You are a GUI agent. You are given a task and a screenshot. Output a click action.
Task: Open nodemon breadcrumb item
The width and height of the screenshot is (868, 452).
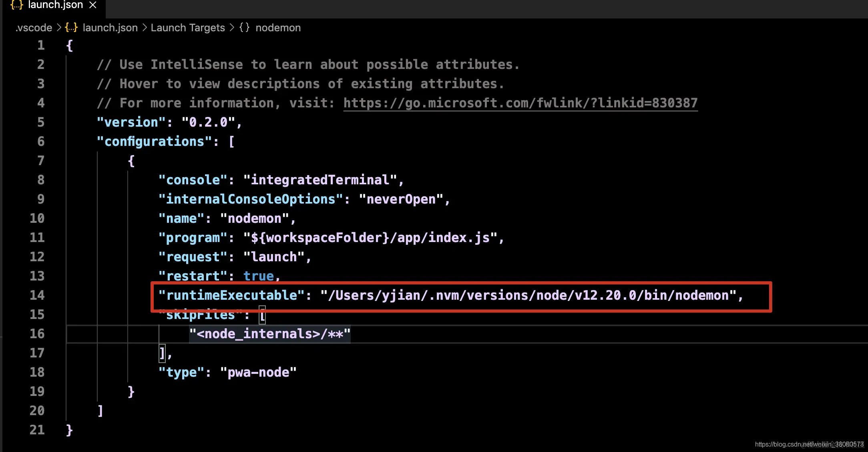coord(278,28)
